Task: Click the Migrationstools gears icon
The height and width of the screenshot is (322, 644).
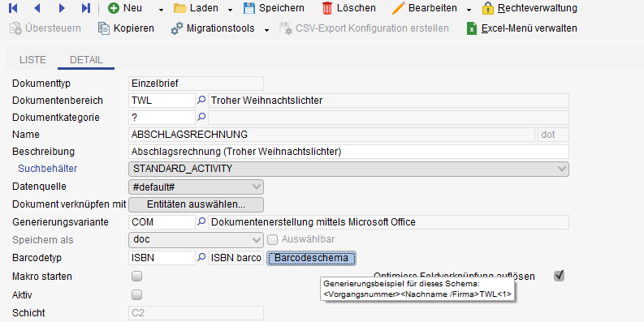Action: click(x=177, y=28)
